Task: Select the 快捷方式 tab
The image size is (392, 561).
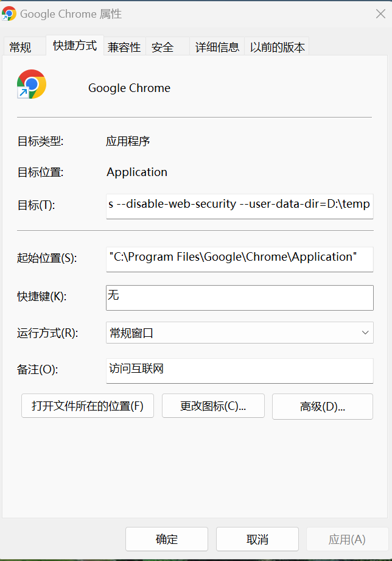Action: coord(74,46)
